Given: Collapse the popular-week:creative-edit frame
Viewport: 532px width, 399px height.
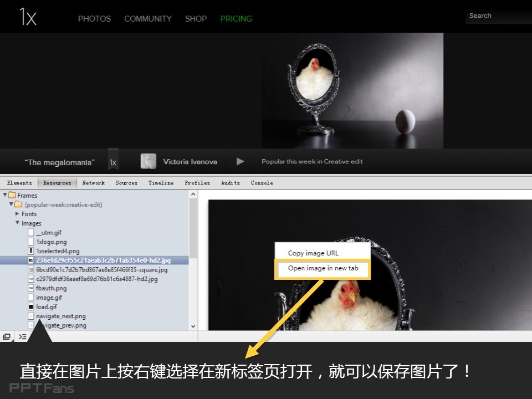Looking at the screenshot, I should pyautogui.click(x=11, y=204).
